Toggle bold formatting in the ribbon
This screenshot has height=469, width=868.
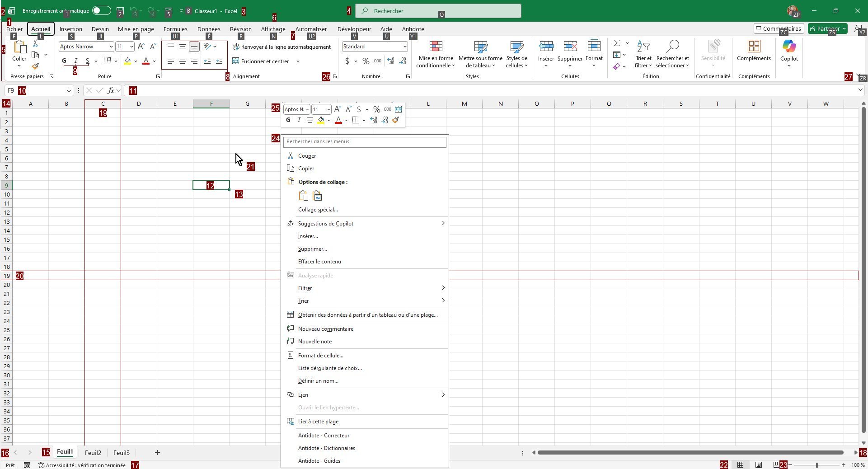(x=64, y=61)
